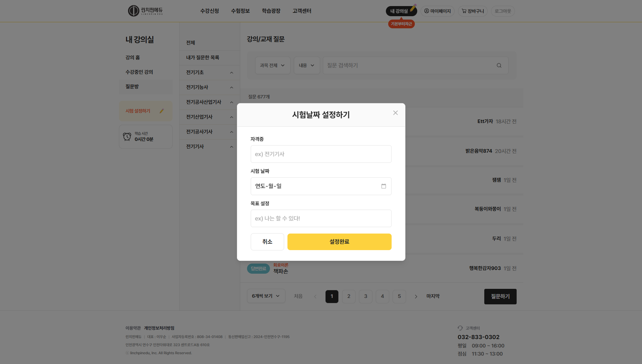
Task: Open the 수강신청 menu
Action: pos(209,11)
